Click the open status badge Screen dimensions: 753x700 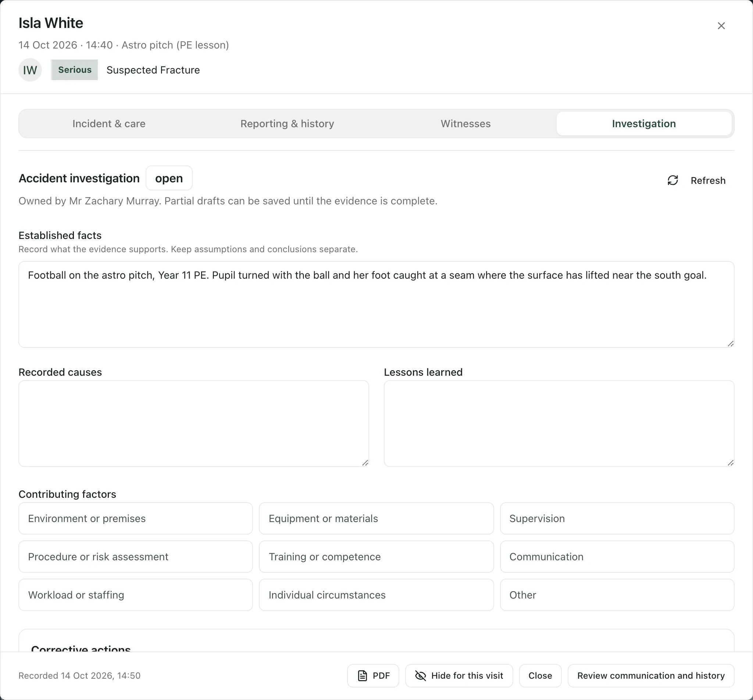[169, 178]
